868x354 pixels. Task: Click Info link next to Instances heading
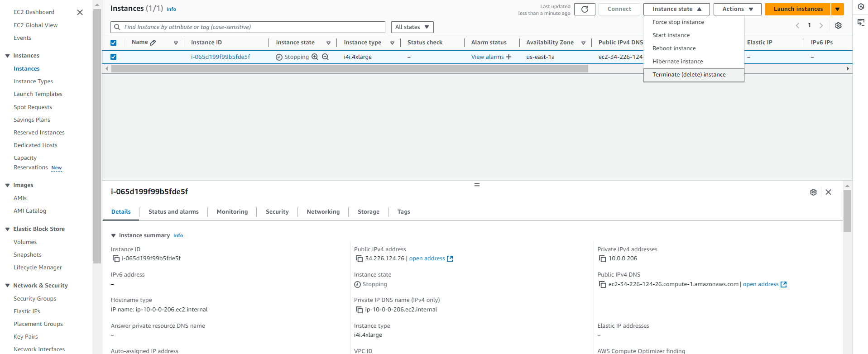(x=171, y=9)
